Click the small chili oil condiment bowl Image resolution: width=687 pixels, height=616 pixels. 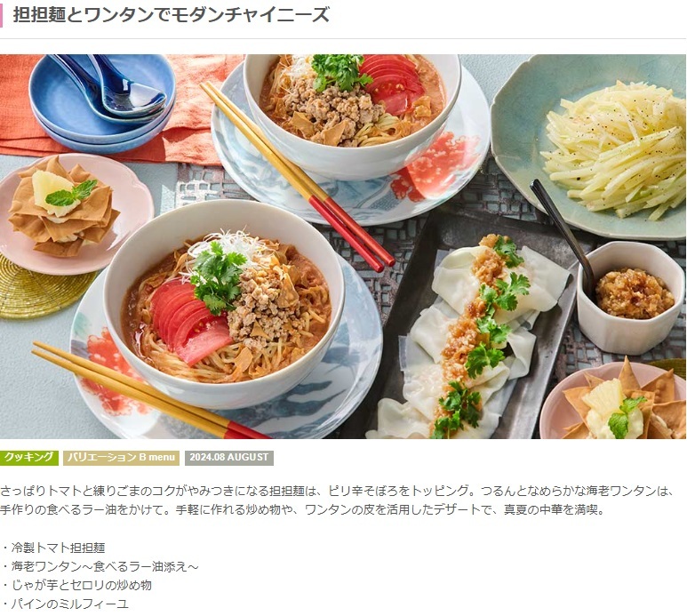[x=630, y=297]
